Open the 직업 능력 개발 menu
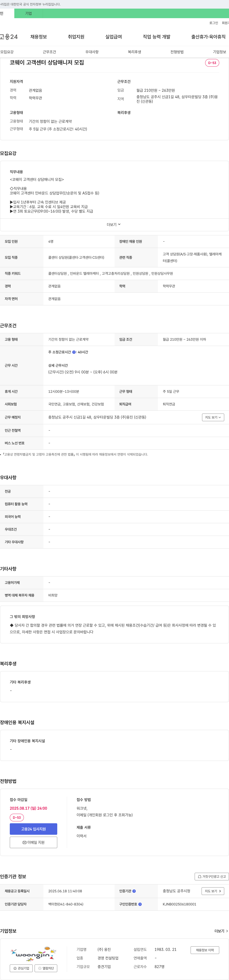 [x=156, y=37]
